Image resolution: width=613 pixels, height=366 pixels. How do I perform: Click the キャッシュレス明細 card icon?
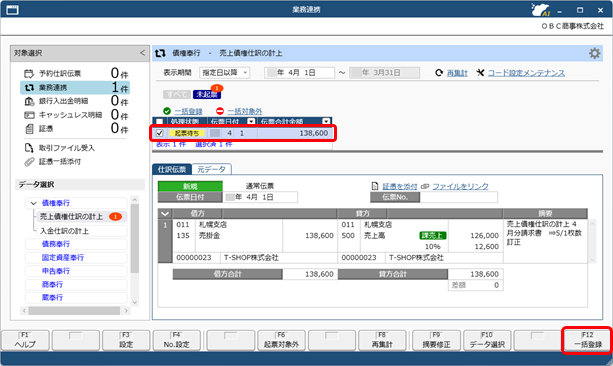tap(29, 115)
